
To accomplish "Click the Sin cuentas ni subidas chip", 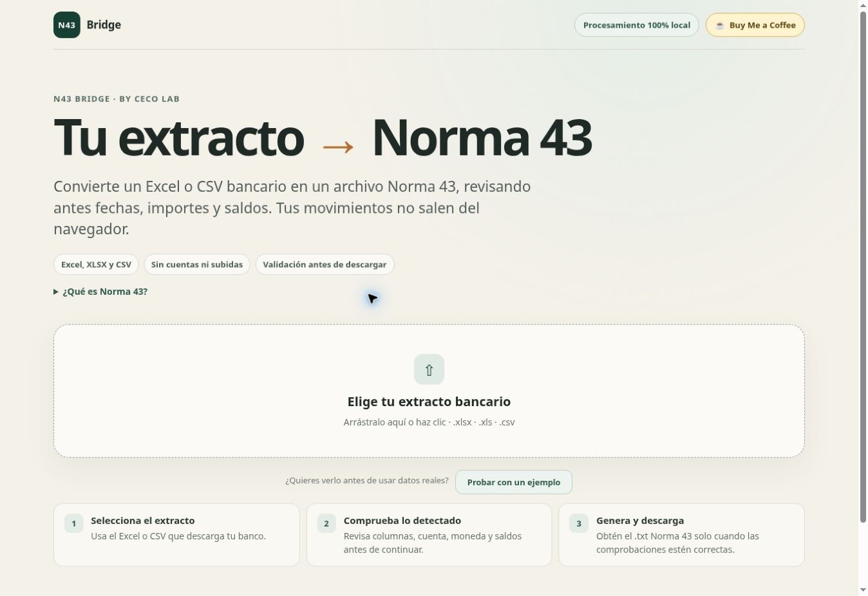I will pos(197,265).
